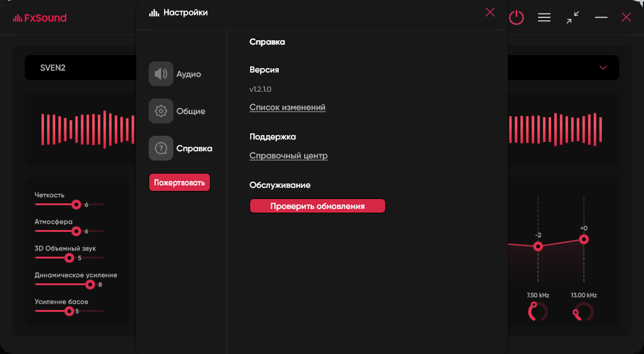Click the Динамическое усиление slider handle
The width and height of the screenshot is (644, 354).
[x=90, y=285]
